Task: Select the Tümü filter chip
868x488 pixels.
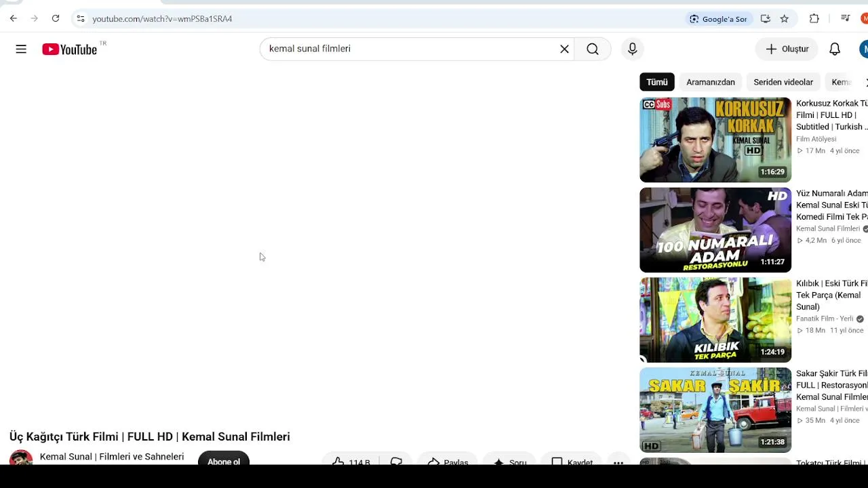Action: 656,82
